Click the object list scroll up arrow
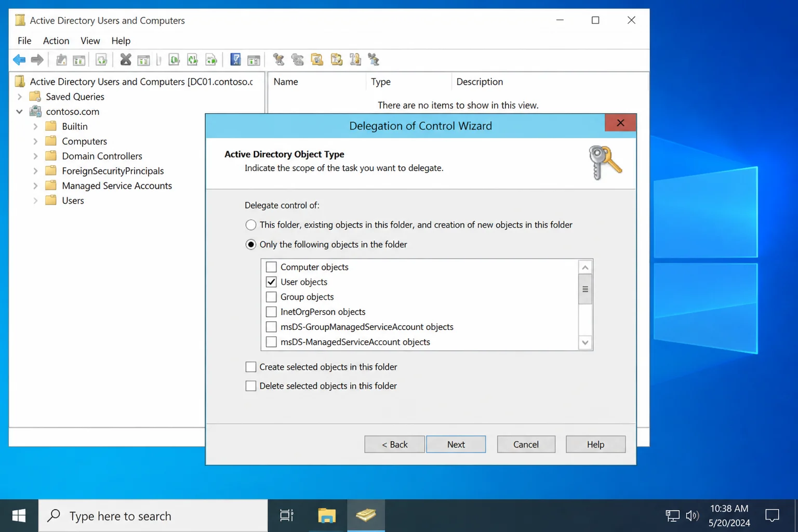The image size is (798, 532). click(x=585, y=267)
